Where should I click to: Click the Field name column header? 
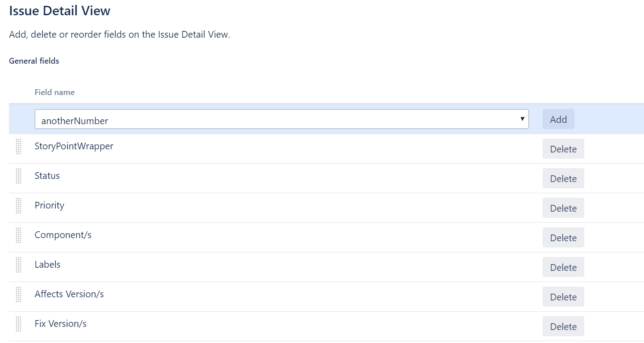click(x=54, y=92)
